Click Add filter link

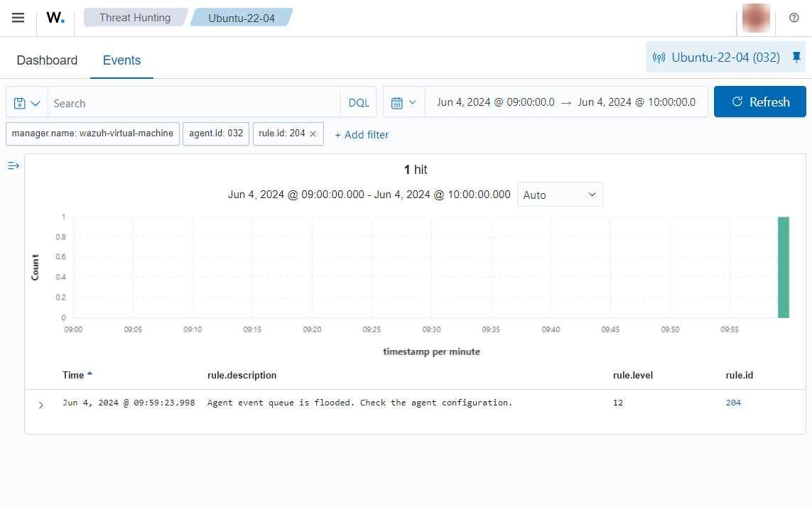[362, 135]
